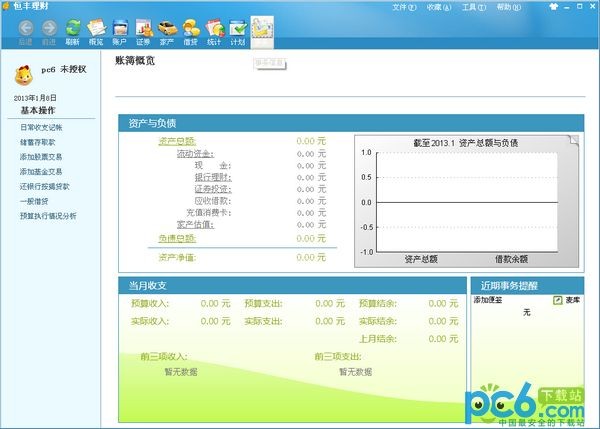Click the pc6 未授权 username text

point(64,69)
